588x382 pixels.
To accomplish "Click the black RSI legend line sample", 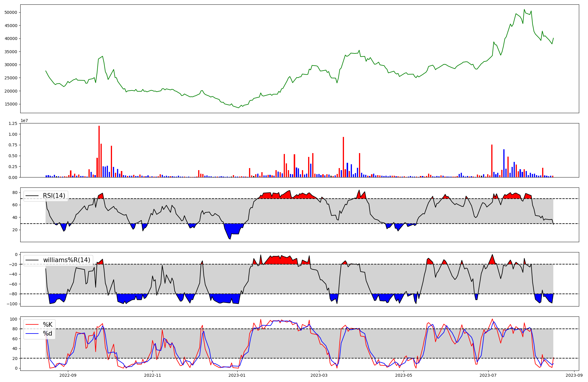I will (x=32, y=196).
